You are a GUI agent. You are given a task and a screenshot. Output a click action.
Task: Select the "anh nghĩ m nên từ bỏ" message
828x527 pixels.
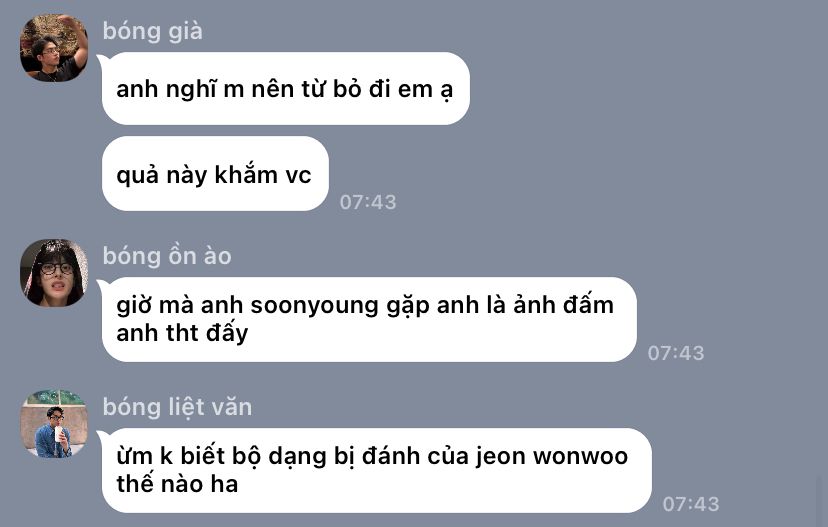pos(286,89)
